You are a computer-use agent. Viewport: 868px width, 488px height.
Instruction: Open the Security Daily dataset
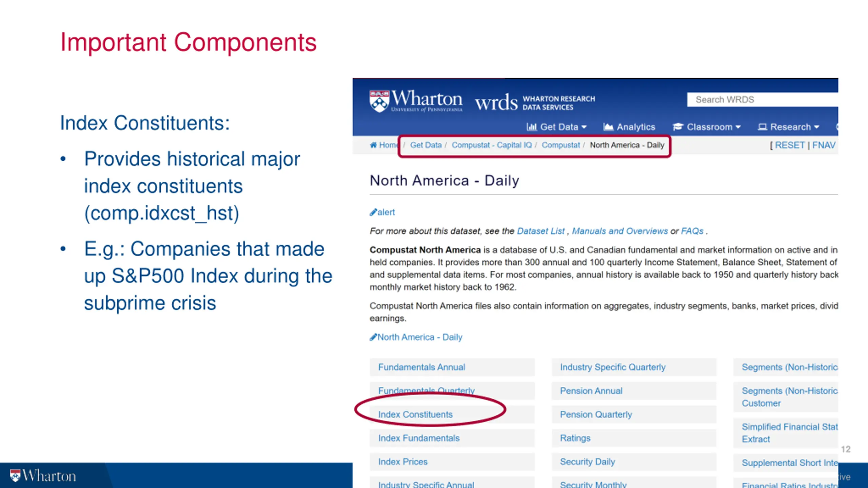587,462
